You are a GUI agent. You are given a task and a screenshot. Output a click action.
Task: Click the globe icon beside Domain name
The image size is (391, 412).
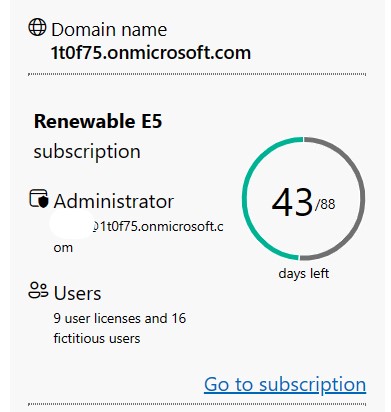coord(37,27)
